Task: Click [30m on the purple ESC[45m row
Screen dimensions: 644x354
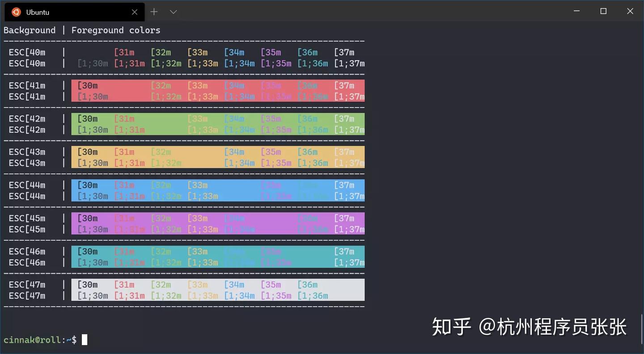Action: [x=87, y=218]
